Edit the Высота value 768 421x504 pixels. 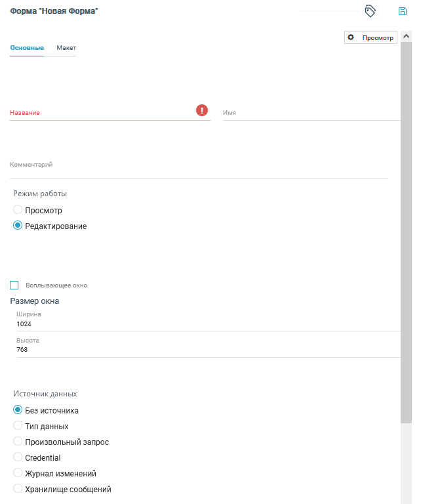(x=197, y=350)
